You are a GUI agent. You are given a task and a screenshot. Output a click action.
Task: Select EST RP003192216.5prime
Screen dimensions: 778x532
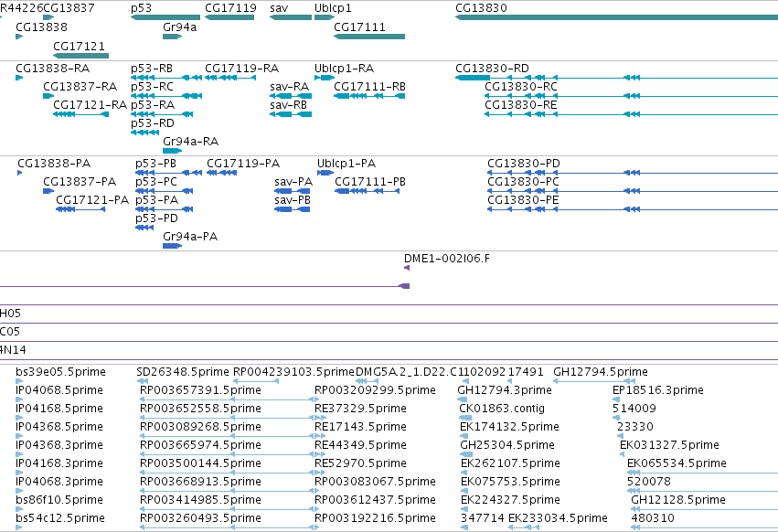pyautogui.click(x=375, y=518)
